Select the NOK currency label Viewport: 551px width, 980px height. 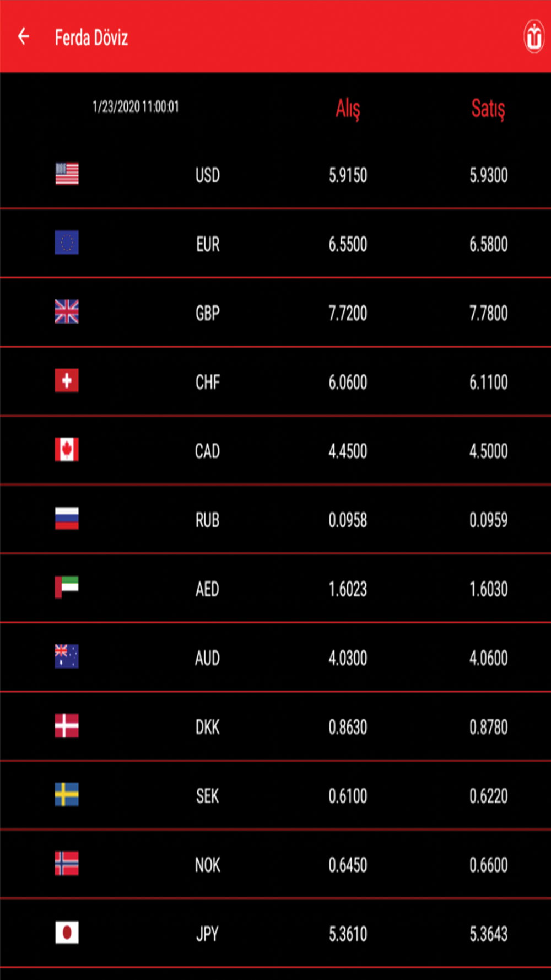click(208, 865)
